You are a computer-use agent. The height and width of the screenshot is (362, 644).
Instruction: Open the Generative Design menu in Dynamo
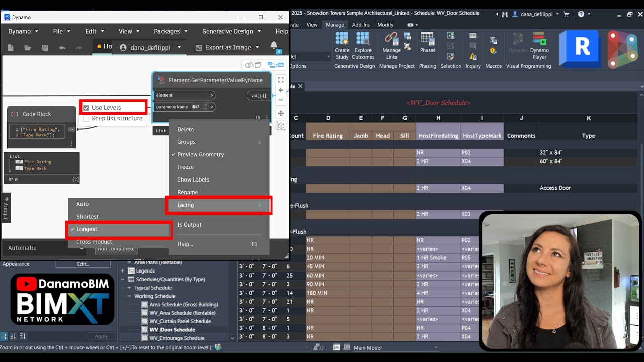231,31
